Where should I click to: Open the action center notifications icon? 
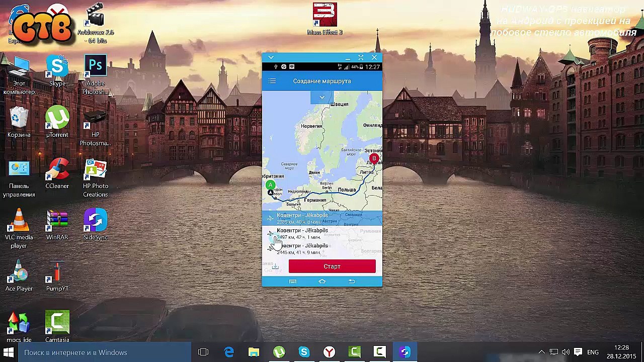(x=578, y=352)
